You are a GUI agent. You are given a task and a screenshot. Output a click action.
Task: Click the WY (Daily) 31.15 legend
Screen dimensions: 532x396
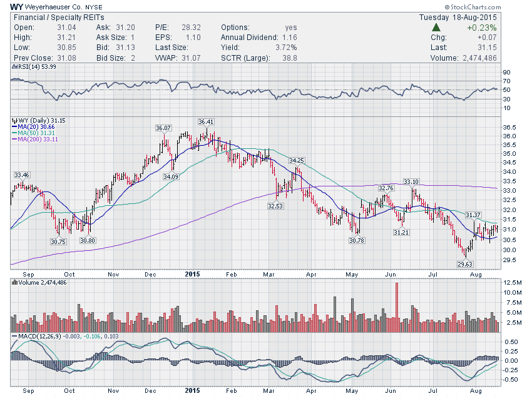[39, 120]
